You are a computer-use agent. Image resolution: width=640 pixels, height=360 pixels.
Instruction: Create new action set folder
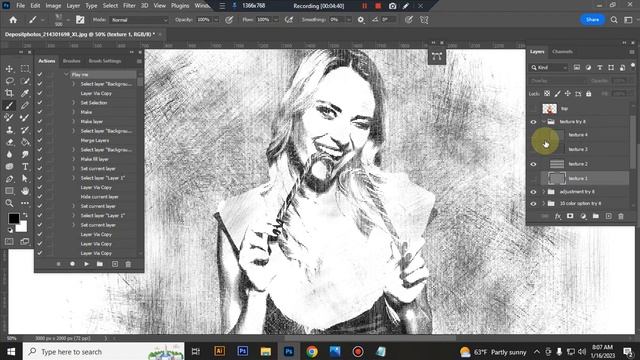(x=100, y=264)
